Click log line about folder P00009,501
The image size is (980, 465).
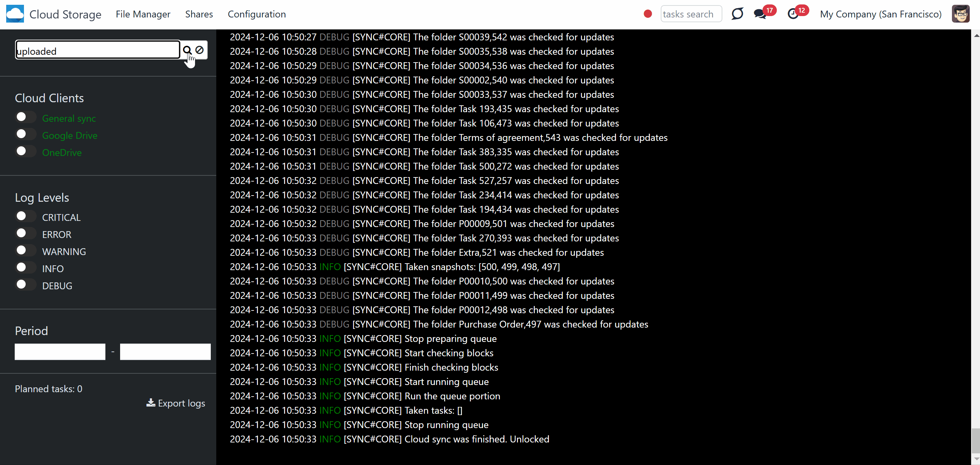click(422, 224)
